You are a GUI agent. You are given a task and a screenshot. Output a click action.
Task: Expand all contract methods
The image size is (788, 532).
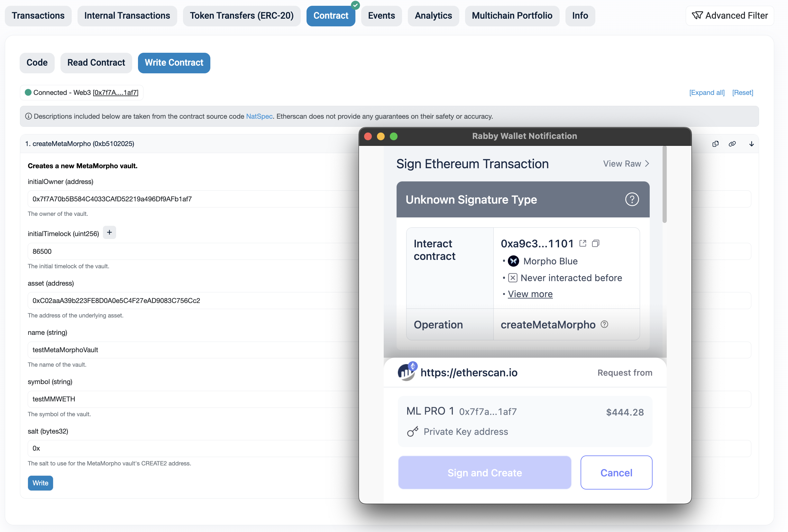tap(707, 93)
